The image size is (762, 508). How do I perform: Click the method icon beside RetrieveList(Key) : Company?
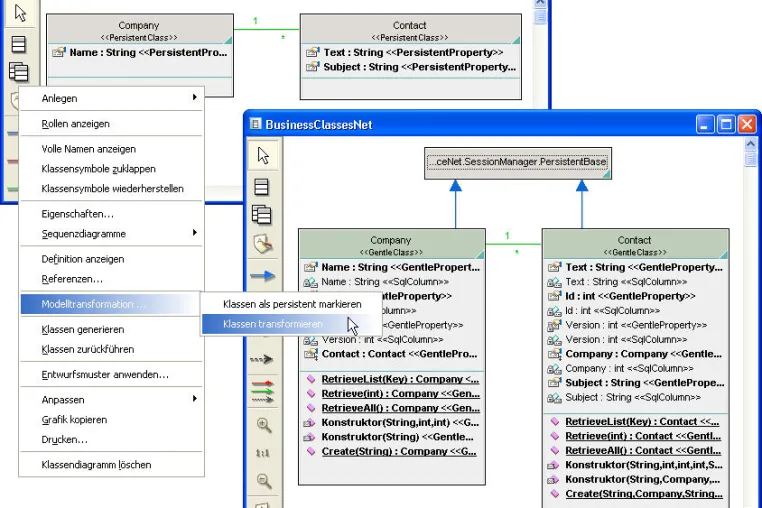coord(311,379)
